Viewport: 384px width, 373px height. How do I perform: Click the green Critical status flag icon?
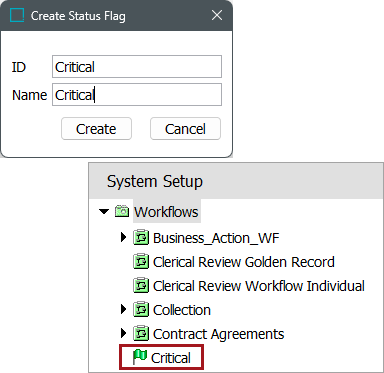click(x=139, y=357)
